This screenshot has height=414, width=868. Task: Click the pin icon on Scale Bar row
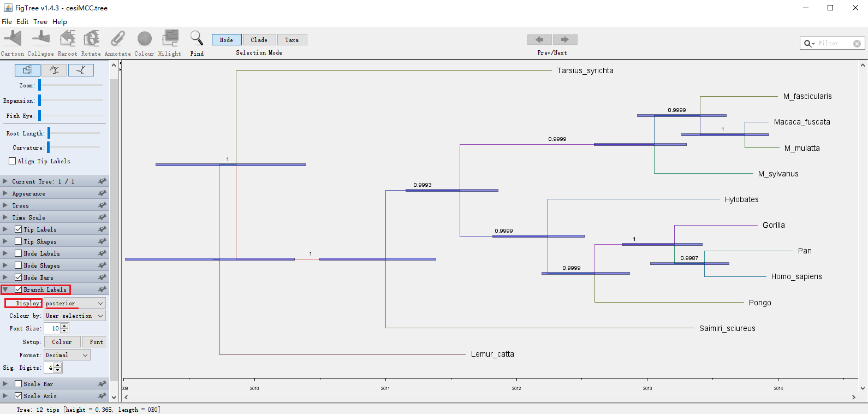102,384
